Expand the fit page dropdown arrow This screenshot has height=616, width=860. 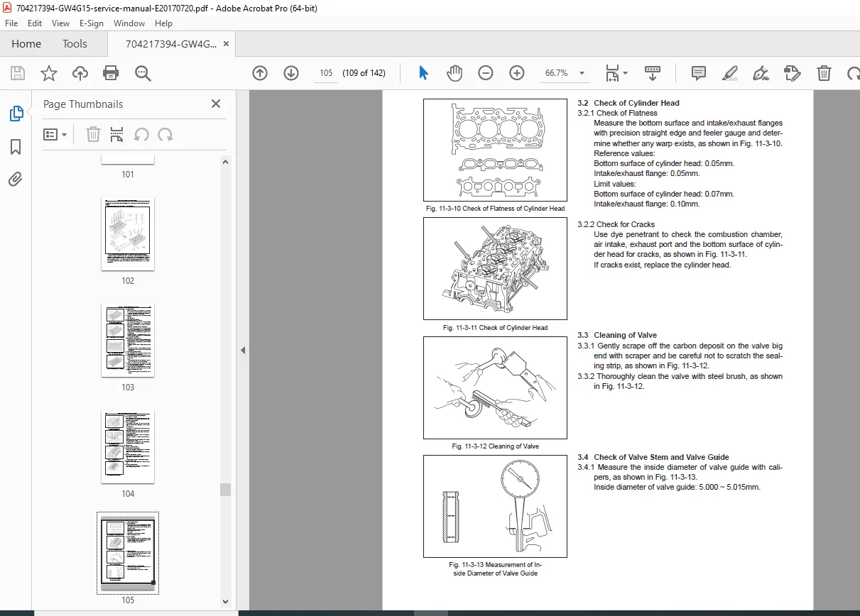(x=625, y=73)
